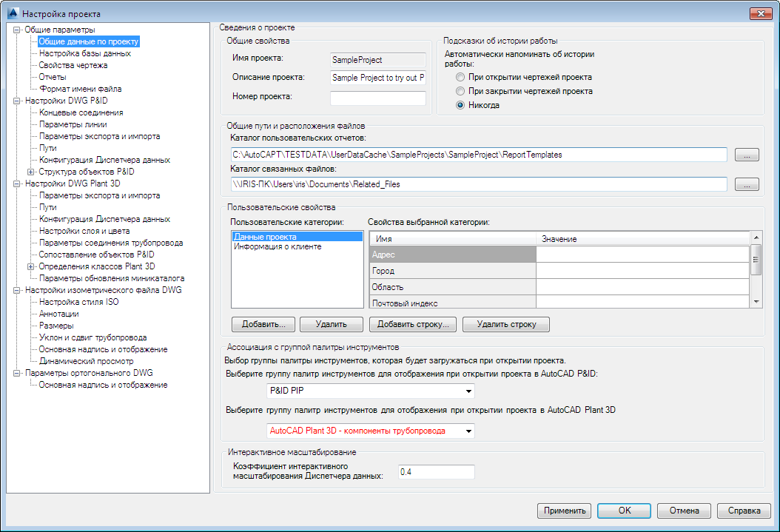780x532 pixels.
Task: Click the 'Удалить' category button
Action: [331, 324]
